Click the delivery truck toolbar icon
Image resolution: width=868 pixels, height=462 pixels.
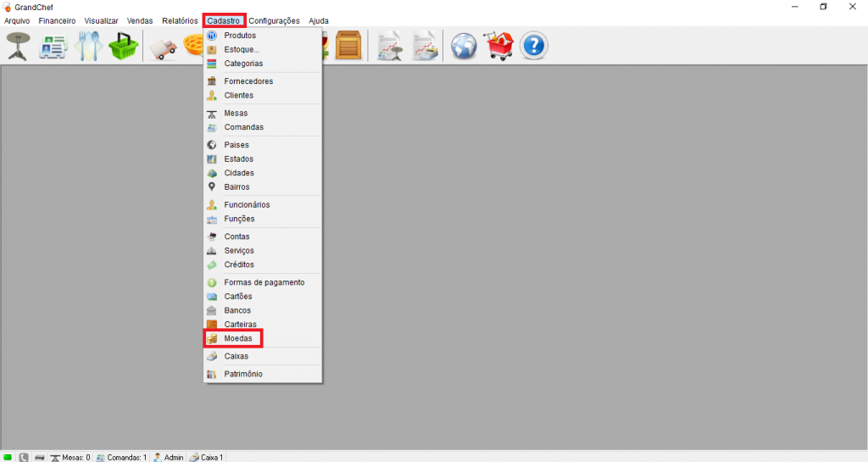tap(163, 46)
